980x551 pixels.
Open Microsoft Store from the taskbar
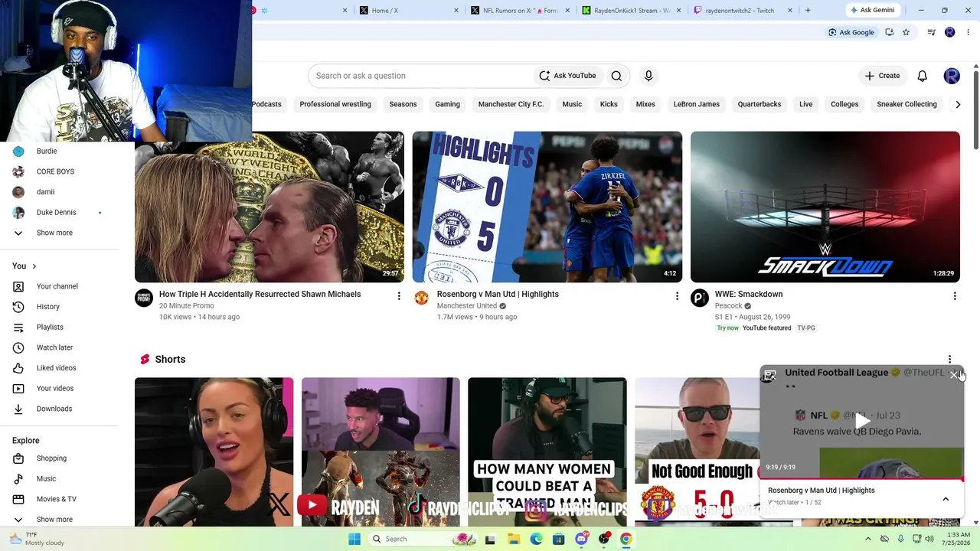click(558, 539)
